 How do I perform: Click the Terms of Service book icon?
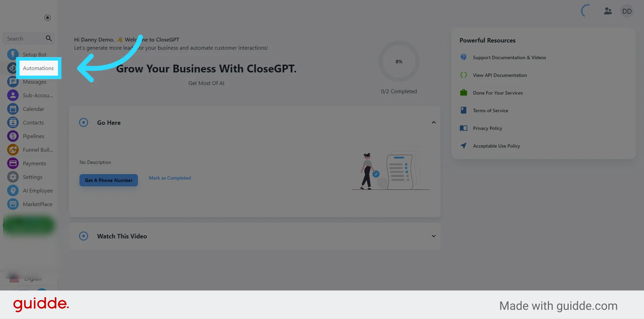(x=463, y=110)
